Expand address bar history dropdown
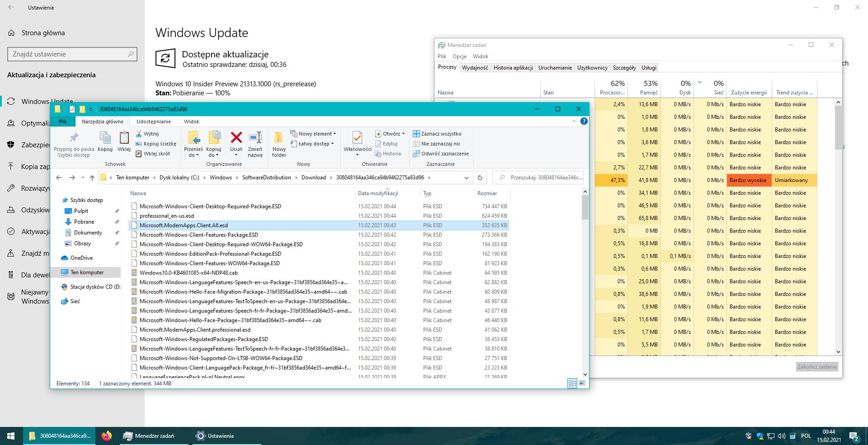The width and height of the screenshot is (868, 445). (x=466, y=178)
